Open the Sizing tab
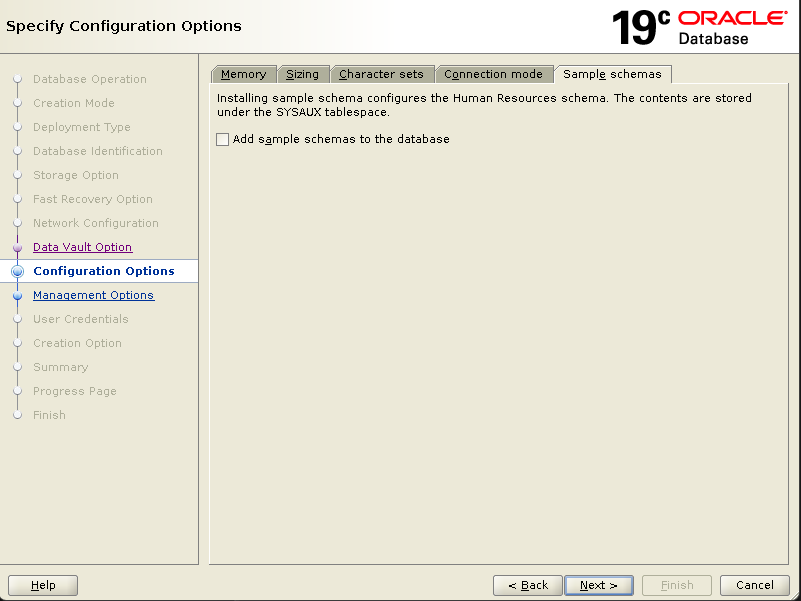Screen dimensions: 801x601 [302, 74]
